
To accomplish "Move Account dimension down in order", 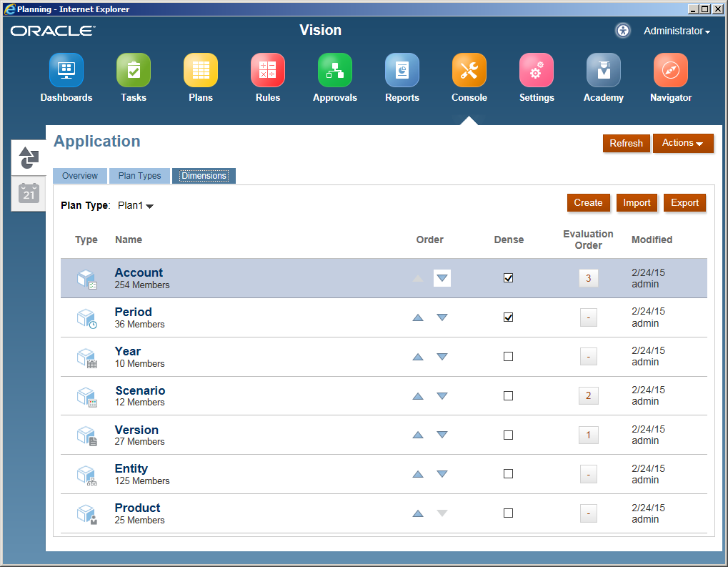I will click(442, 278).
